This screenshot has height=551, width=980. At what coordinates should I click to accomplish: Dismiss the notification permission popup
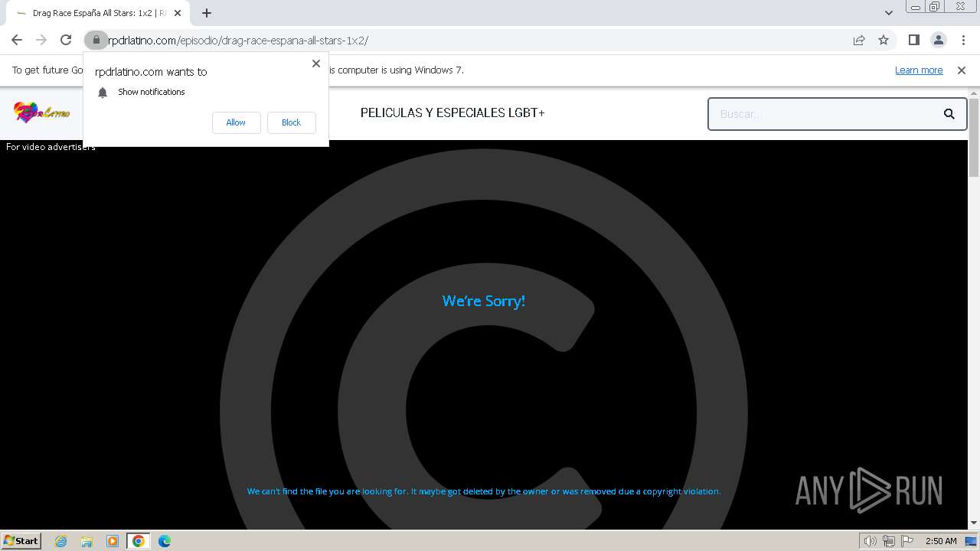coord(315,64)
